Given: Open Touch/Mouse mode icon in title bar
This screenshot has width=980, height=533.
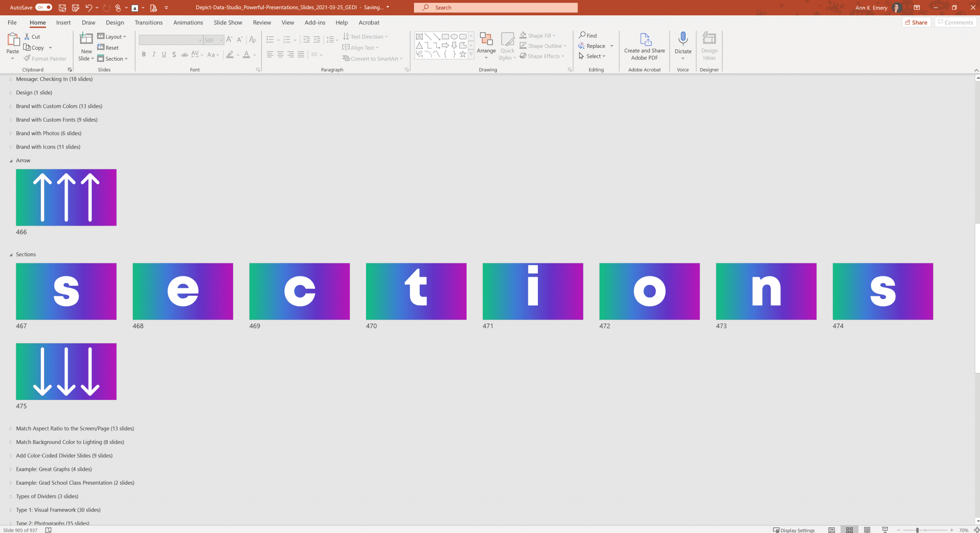Looking at the screenshot, I should point(118,7).
